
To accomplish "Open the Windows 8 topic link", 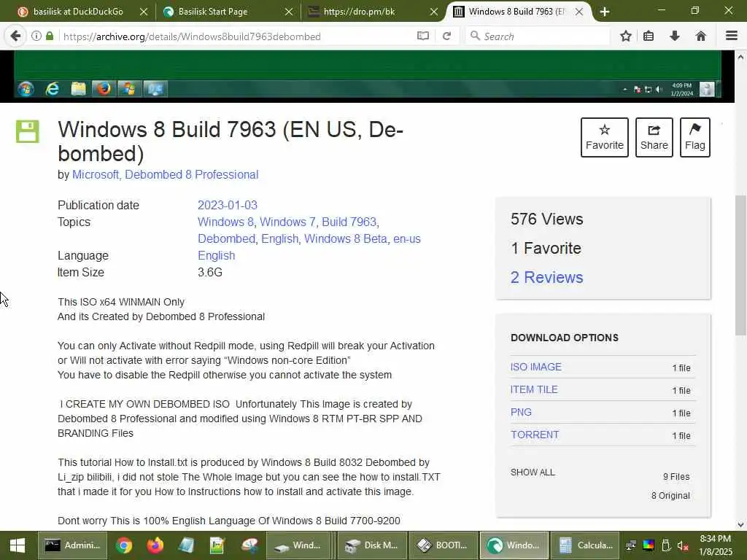I will tap(225, 222).
